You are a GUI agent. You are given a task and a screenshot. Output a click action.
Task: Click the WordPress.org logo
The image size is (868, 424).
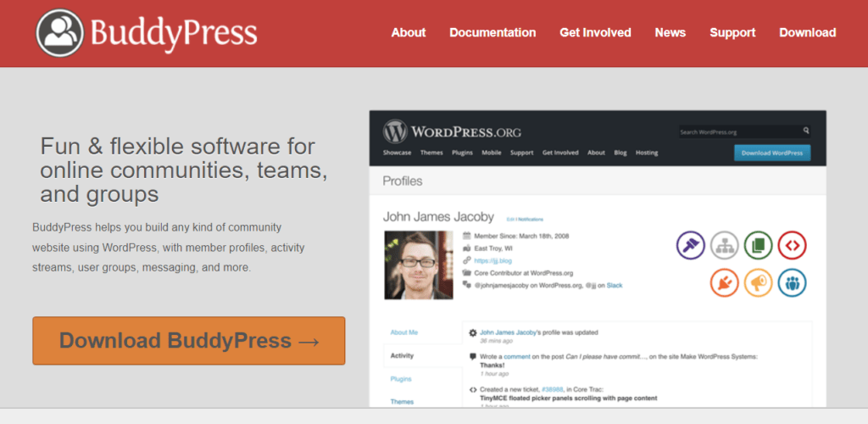pyautogui.click(x=452, y=131)
